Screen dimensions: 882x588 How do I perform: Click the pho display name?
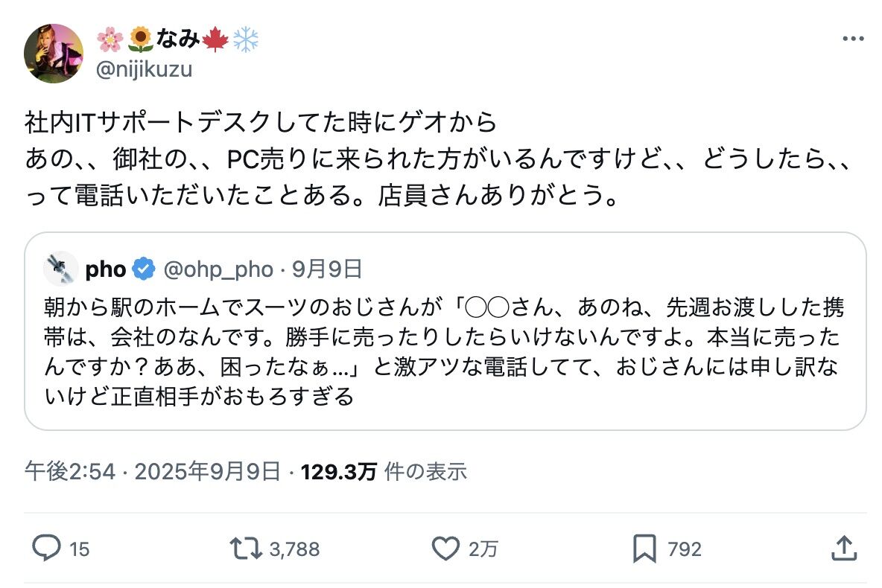point(106,269)
